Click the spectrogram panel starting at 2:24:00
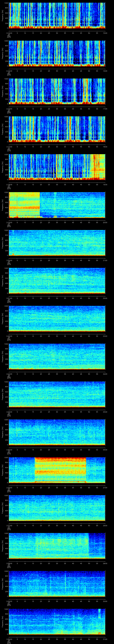The image size is (114, 644). click(57, 394)
